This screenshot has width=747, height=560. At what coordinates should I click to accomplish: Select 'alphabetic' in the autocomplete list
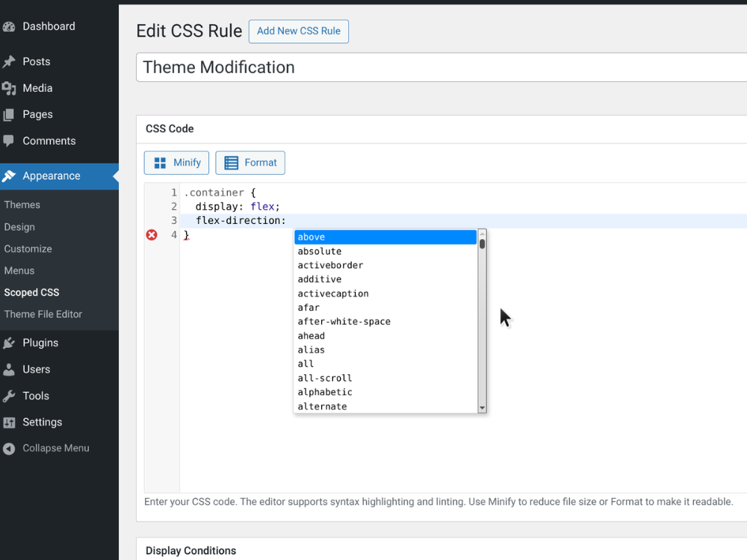pos(385,393)
